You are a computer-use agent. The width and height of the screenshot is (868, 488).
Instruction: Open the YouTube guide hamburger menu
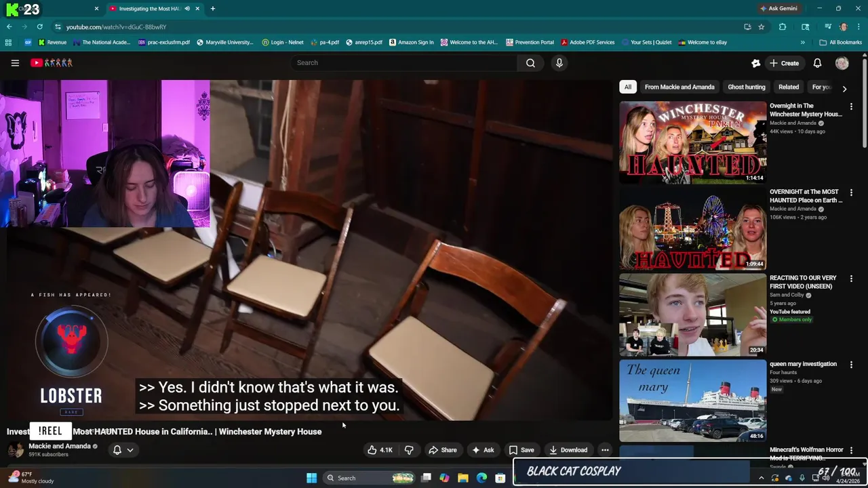tap(15, 63)
